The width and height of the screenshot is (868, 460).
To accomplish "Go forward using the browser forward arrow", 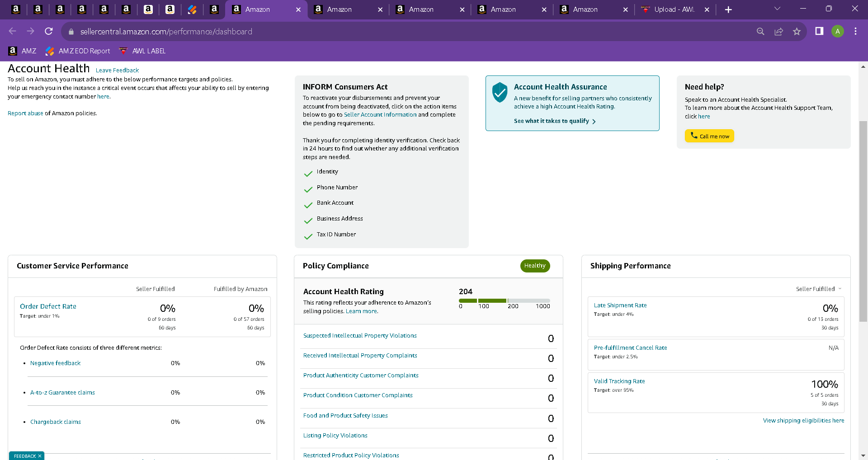I will pos(31,31).
